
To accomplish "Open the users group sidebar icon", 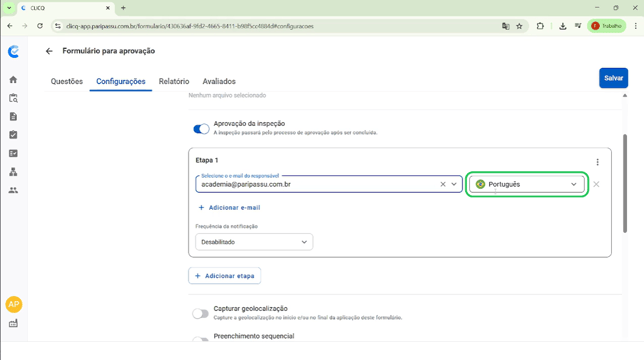I will point(13,190).
